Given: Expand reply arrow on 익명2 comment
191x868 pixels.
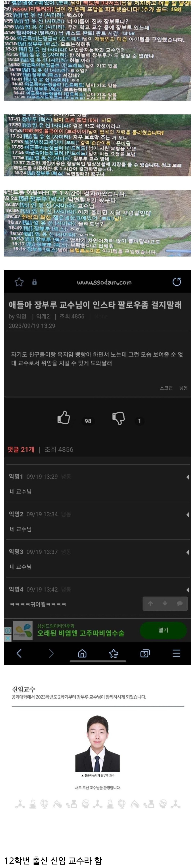Looking at the screenshot, I should click(188, 515).
